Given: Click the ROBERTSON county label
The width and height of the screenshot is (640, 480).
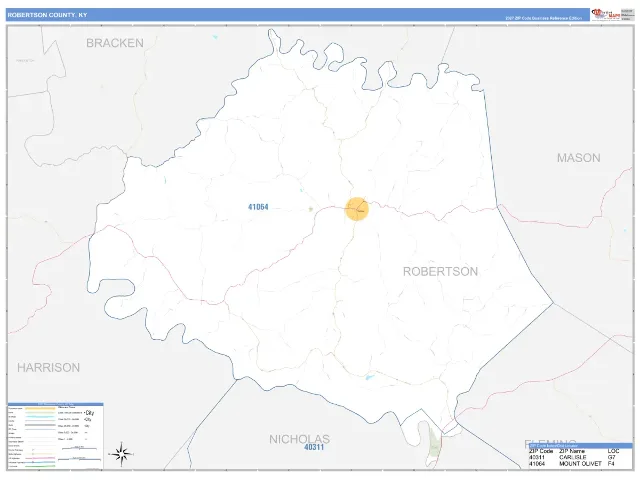Looking at the screenshot, I should [x=440, y=271].
